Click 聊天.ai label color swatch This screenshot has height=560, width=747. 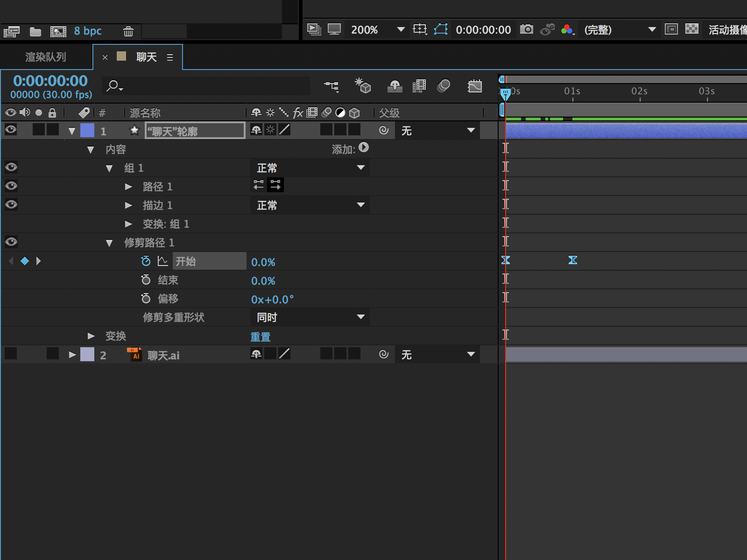click(87, 354)
